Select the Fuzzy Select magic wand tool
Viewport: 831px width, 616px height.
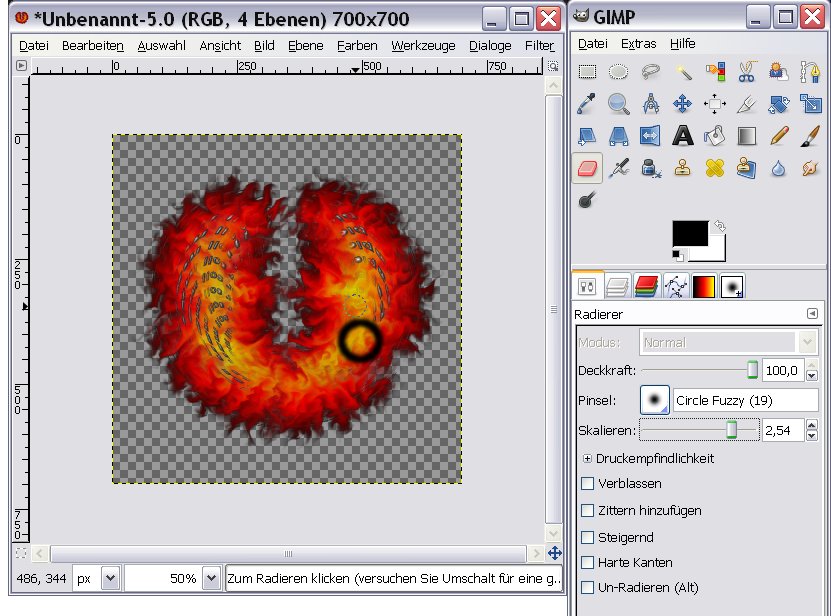click(683, 72)
